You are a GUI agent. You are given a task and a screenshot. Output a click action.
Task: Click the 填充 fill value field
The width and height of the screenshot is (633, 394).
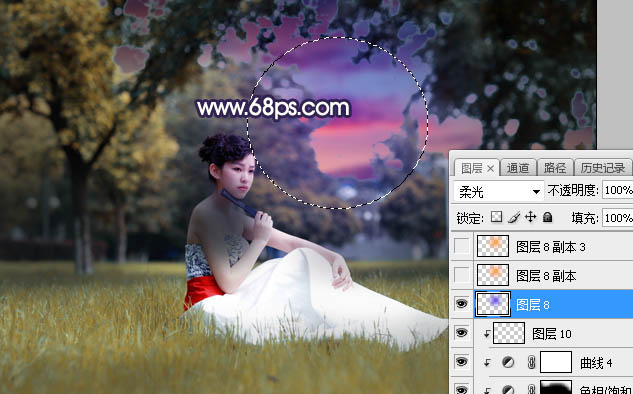click(618, 218)
